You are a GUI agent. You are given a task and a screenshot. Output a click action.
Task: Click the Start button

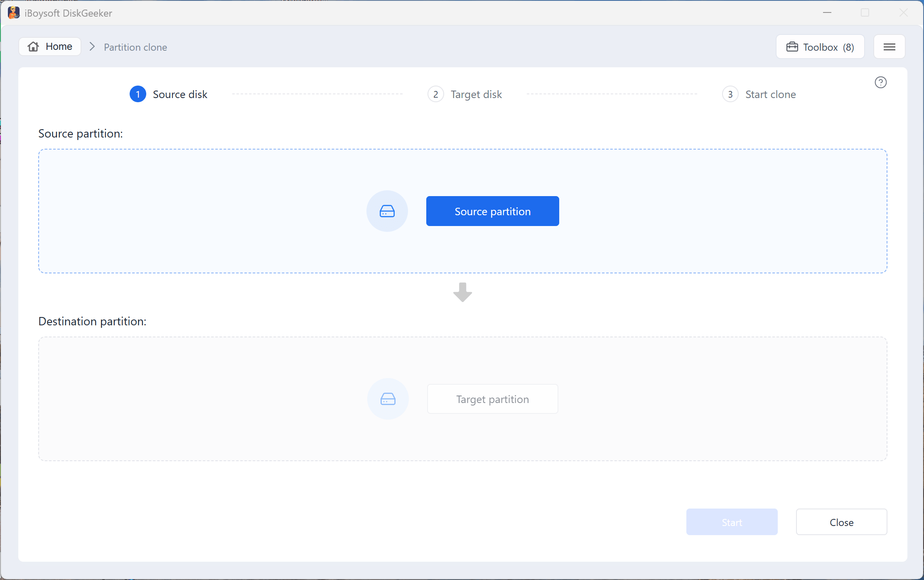(x=732, y=522)
